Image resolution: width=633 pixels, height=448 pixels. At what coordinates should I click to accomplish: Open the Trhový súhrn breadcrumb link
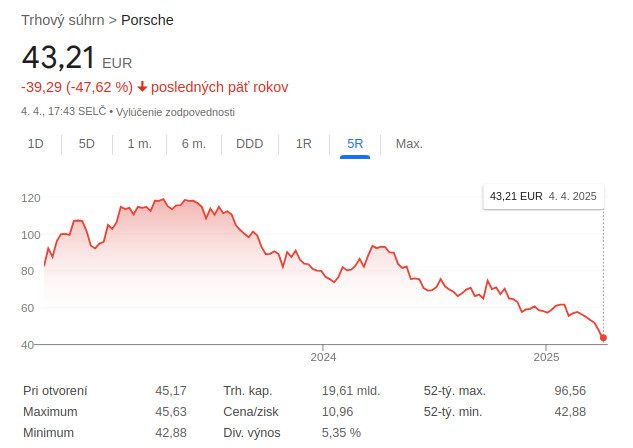62,20
